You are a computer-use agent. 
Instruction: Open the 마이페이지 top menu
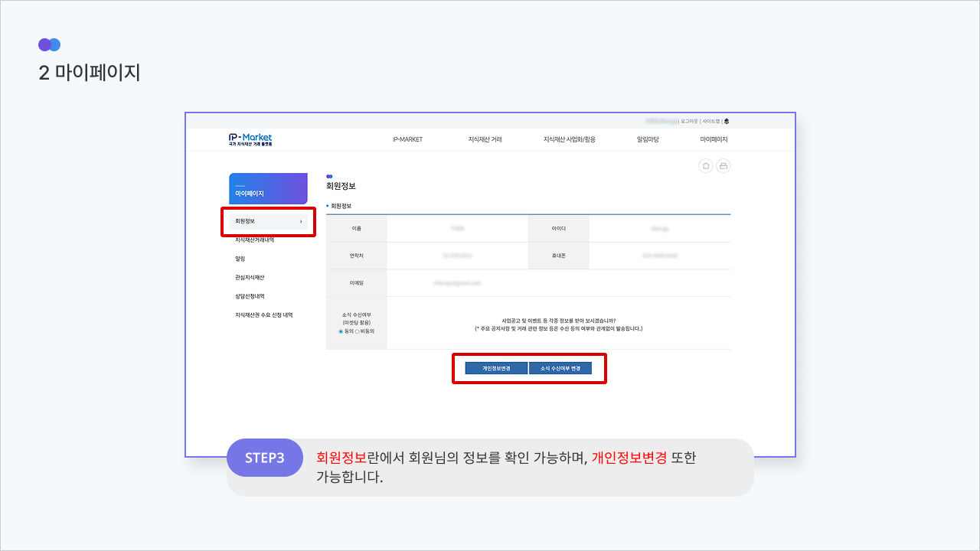coord(714,139)
